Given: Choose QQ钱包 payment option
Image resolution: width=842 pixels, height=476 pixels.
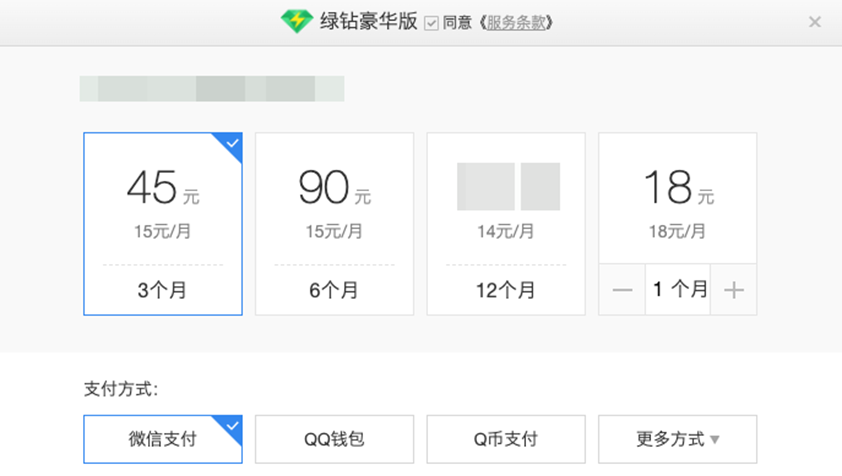Looking at the screenshot, I should 334,439.
